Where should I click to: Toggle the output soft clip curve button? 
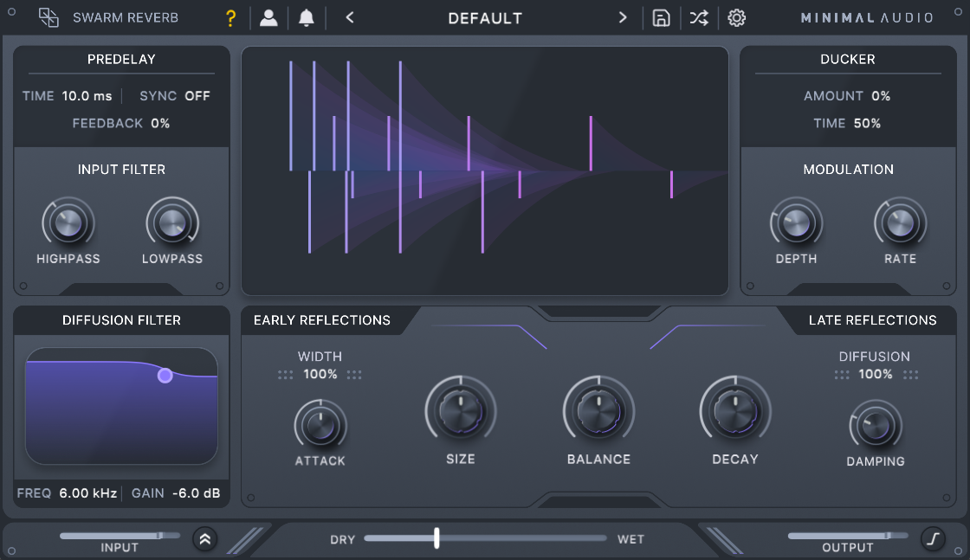click(x=932, y=538)
